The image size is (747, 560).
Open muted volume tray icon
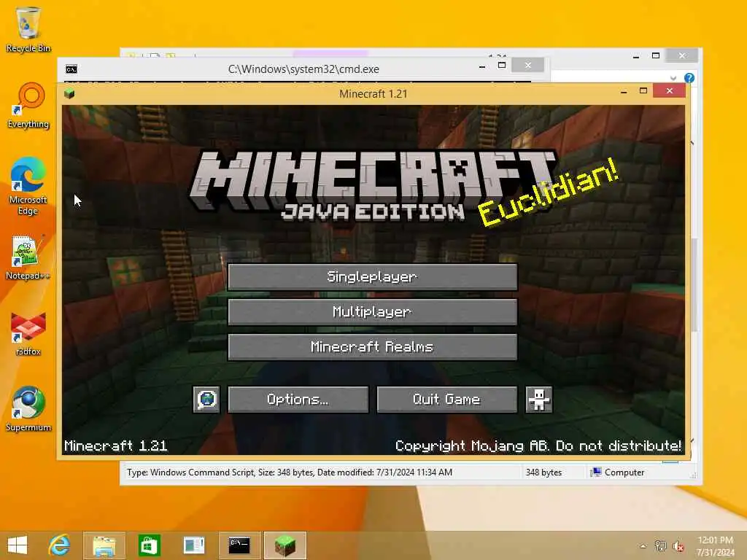tap(678, 546)
